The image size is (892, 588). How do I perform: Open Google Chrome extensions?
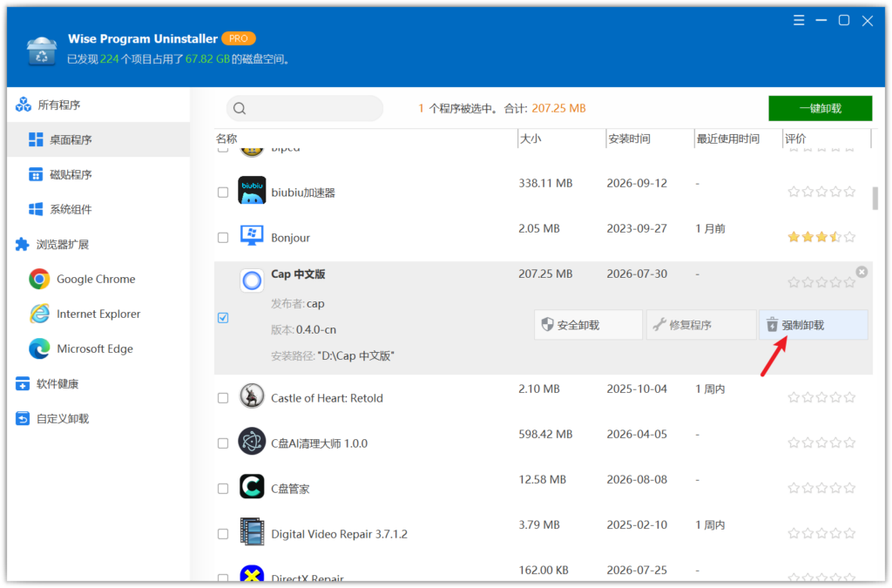click(98, 280)
